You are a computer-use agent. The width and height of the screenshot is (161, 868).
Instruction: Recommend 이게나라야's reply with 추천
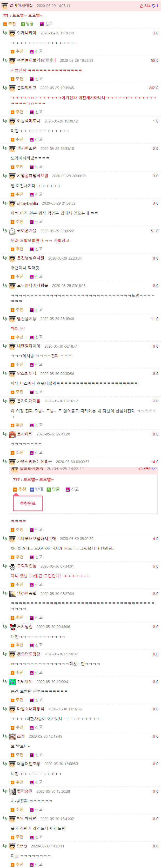[x=17, y=51]
